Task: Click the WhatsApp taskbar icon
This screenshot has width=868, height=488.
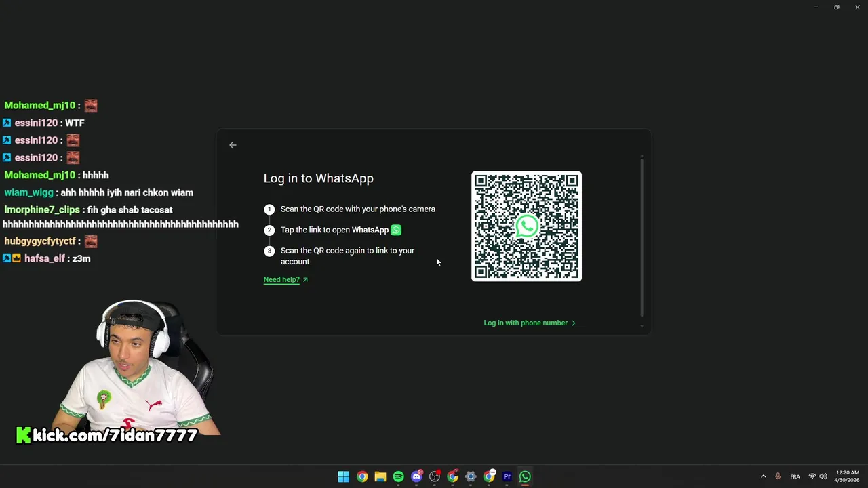Action: pos(525,476)
